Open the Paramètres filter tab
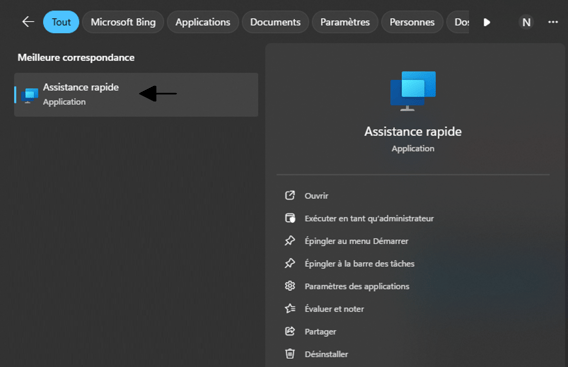Image resolution: width=568 pixels, height=367 pixels. tap(345, 22)
